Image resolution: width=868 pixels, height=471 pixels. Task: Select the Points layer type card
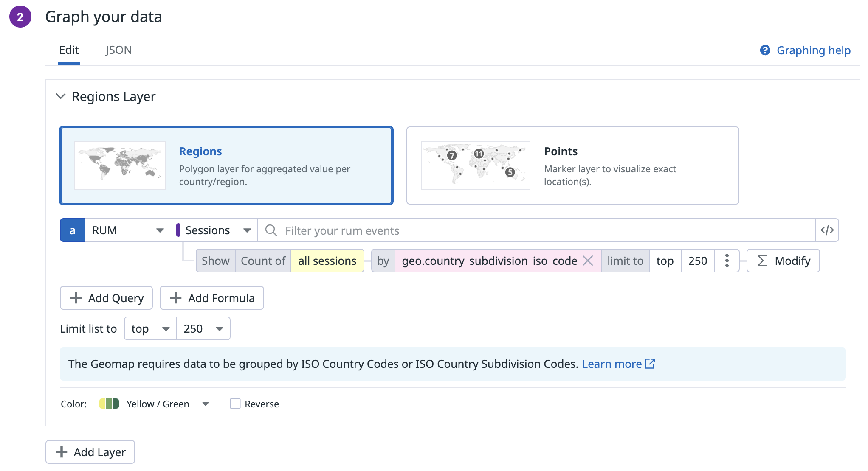point(572,165)
